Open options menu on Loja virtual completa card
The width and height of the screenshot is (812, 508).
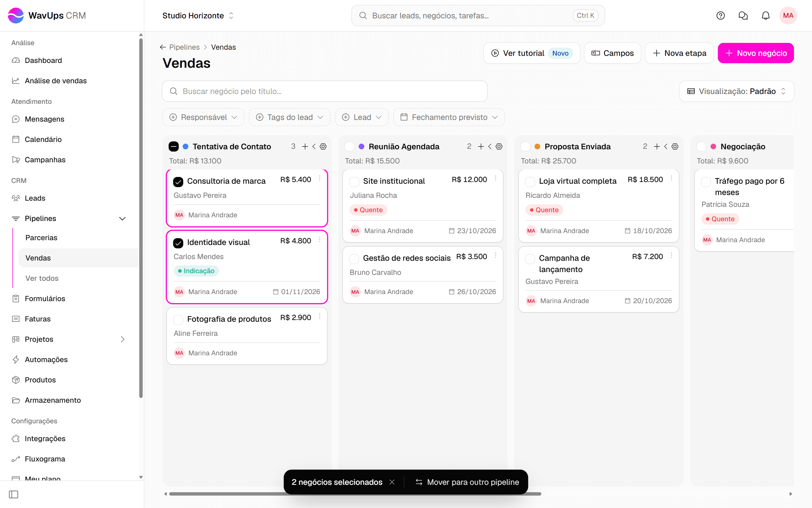[x=671, y=178]
